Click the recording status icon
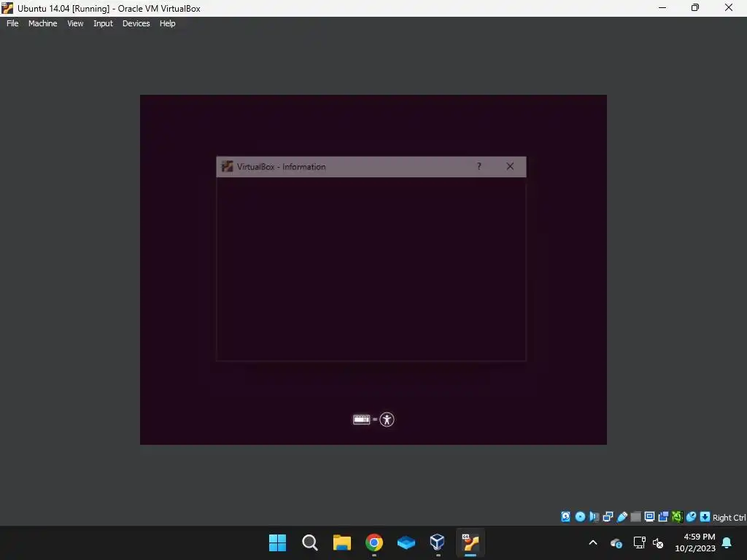This screenshot has height=560, width=747. (663, 517)
